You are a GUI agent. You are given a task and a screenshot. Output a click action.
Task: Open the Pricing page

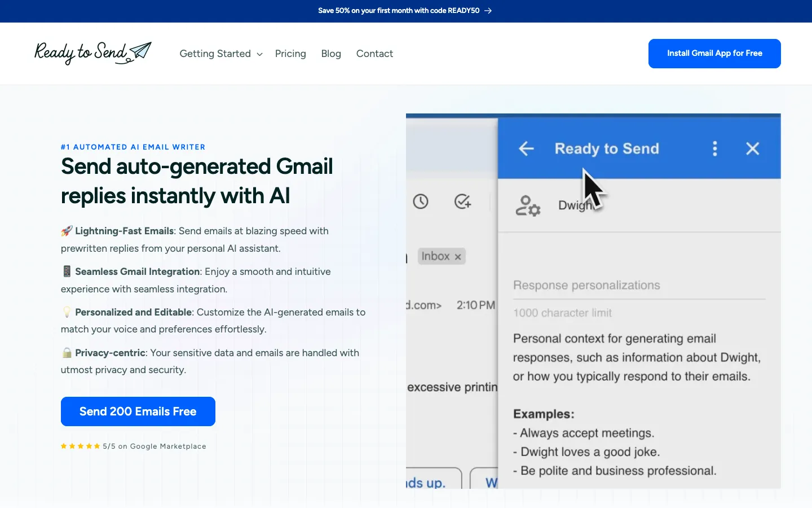click(x=290, y=54)
